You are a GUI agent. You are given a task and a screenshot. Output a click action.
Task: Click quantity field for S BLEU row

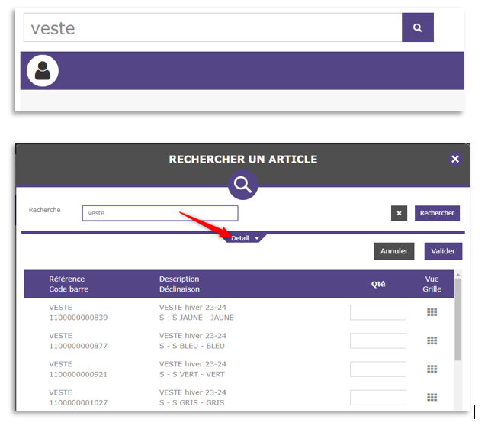pyautogui.click(x=378, y=340)
